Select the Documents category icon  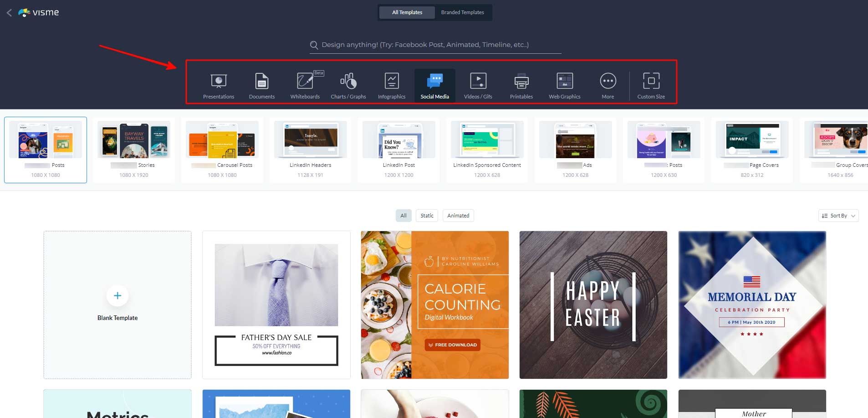[x=262, y=85]
